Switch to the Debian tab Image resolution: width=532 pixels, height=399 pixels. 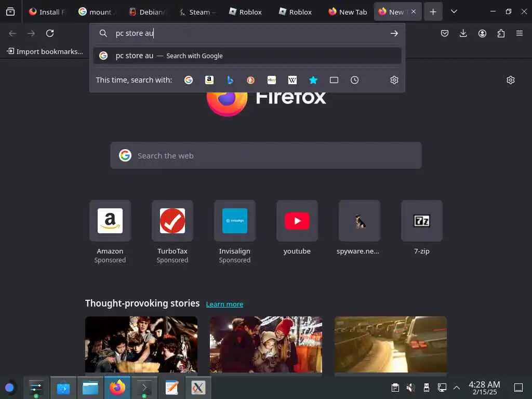pyautogui.click(x=147, y=12)
